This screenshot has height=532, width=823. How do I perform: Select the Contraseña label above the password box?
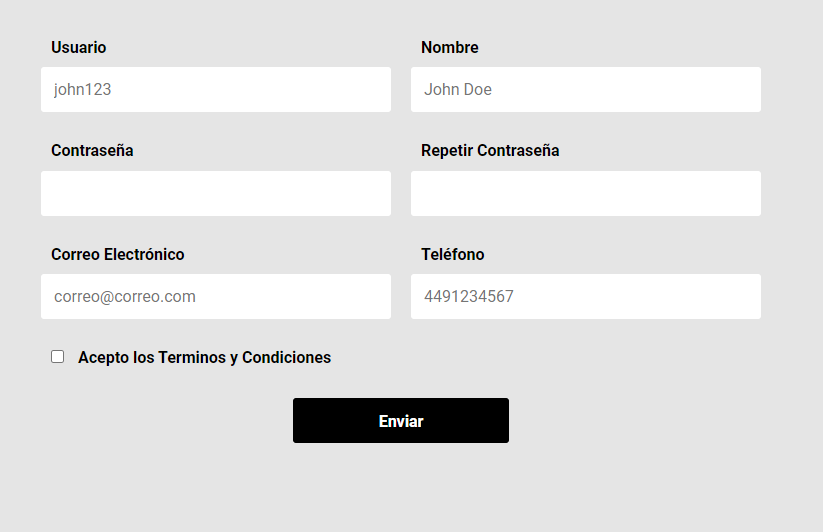pos(92,151)
